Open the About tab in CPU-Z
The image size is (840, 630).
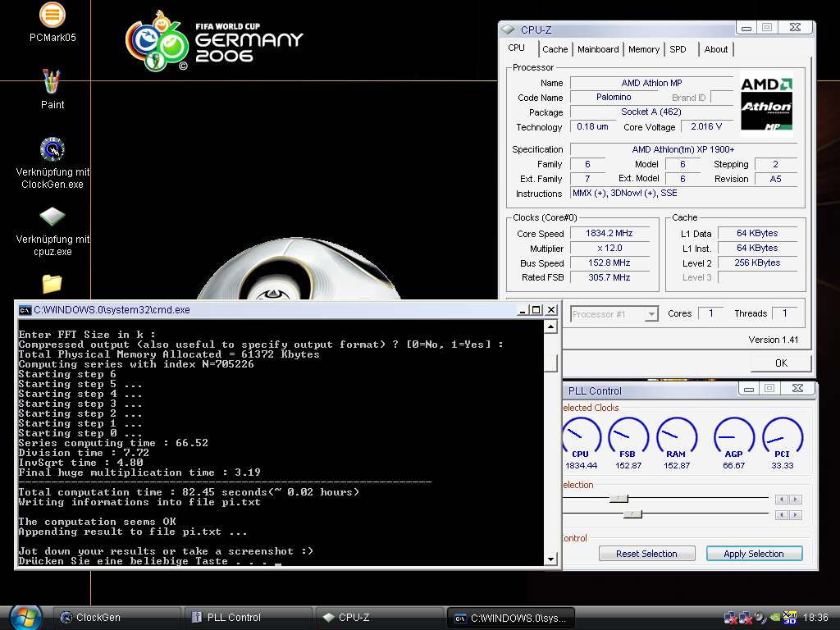[715, 49]
